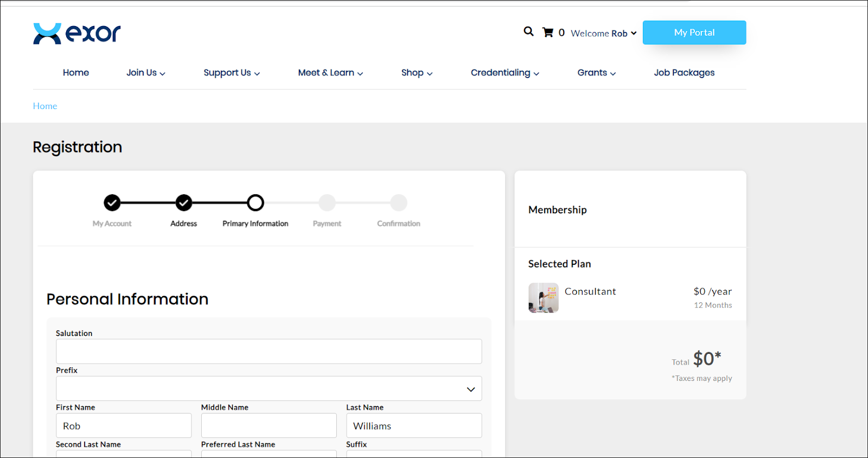Click the Confirmation step circle
This screenshot has height=458, width=868.
click(399, 203)
